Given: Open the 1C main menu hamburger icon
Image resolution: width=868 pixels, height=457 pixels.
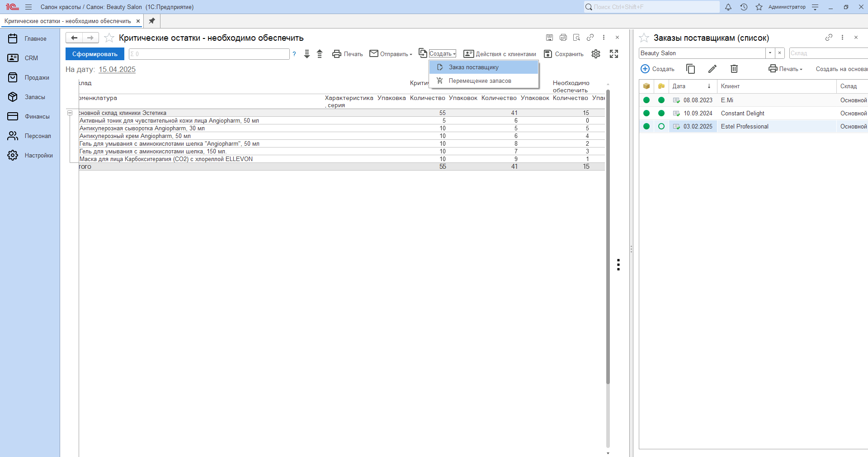Looking at the screenshot, I should [x=28, y=7].
